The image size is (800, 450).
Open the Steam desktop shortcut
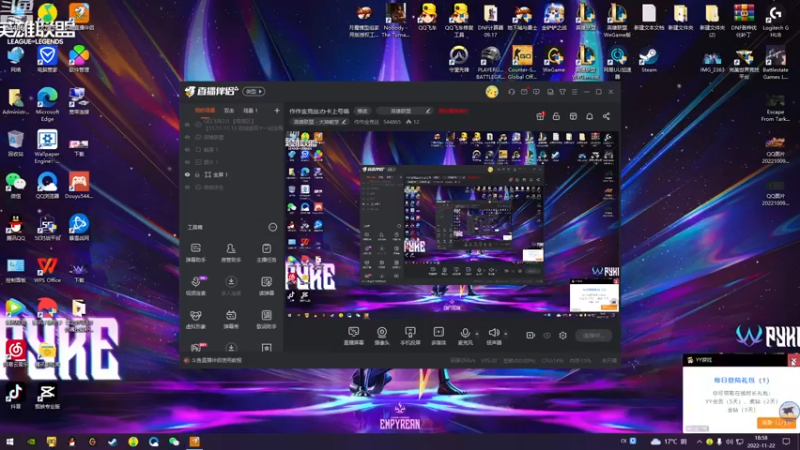tap(648, 60)
